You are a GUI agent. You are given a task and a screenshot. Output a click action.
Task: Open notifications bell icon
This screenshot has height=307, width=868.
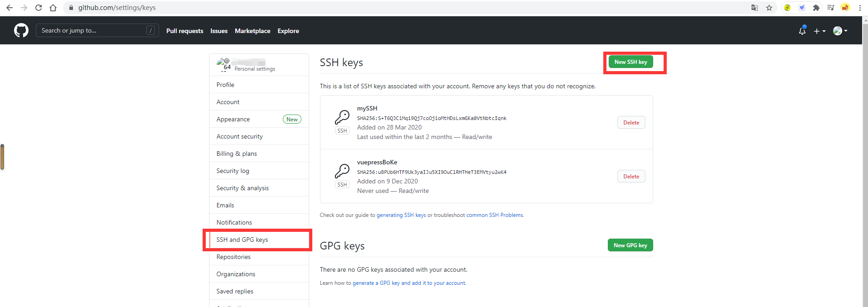802,31
